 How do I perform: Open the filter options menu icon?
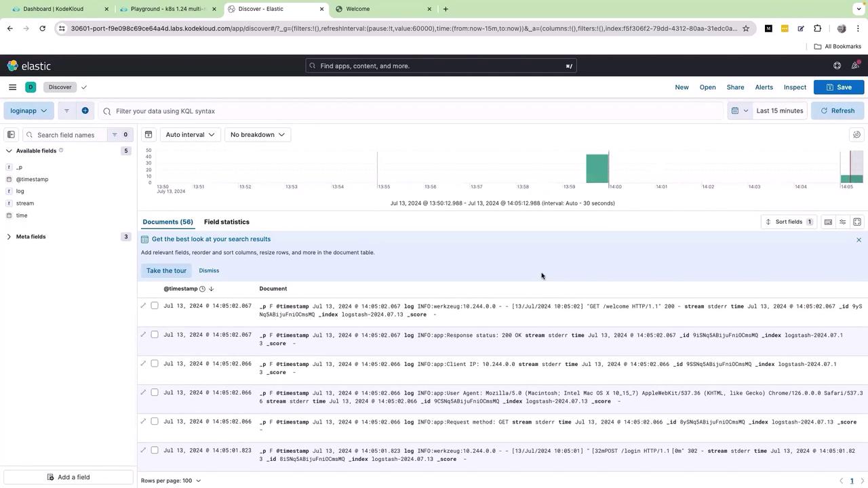click(x=66, y=110)
